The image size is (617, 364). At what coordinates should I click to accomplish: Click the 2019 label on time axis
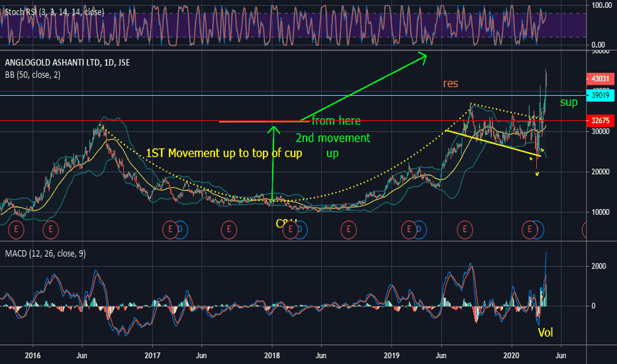(391, 356)
